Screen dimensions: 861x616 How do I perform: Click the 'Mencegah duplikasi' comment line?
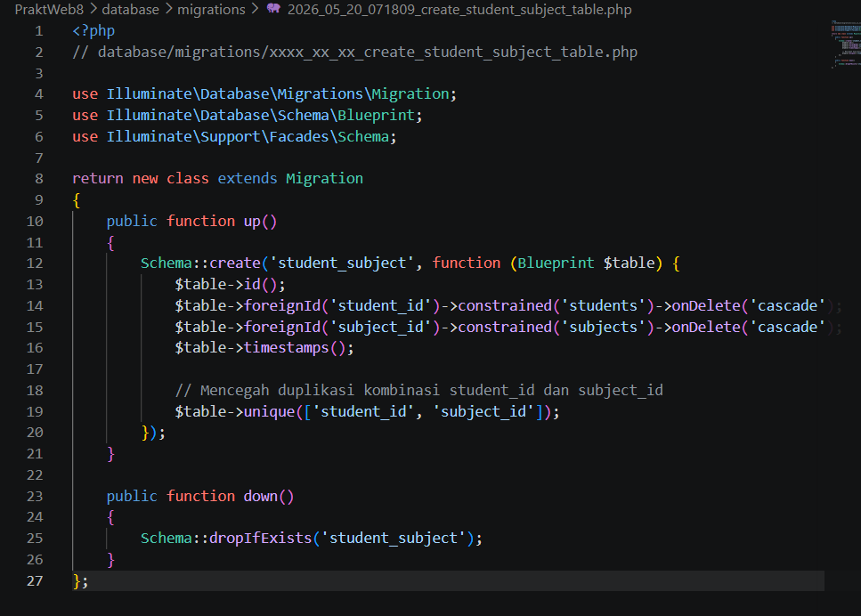tap(419, 391)
